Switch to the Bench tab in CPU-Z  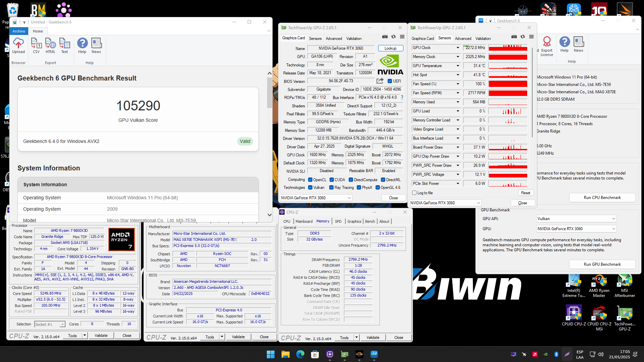tap(370, 221)
